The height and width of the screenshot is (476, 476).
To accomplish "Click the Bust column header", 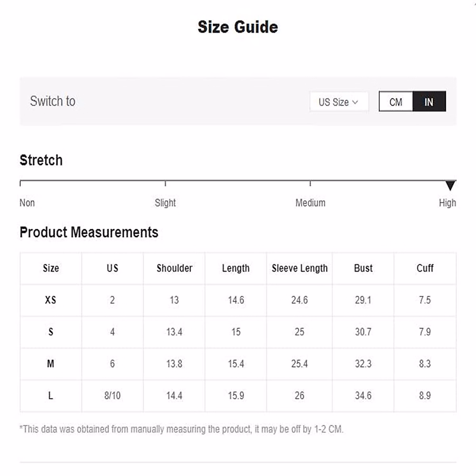I will point(363,268).
